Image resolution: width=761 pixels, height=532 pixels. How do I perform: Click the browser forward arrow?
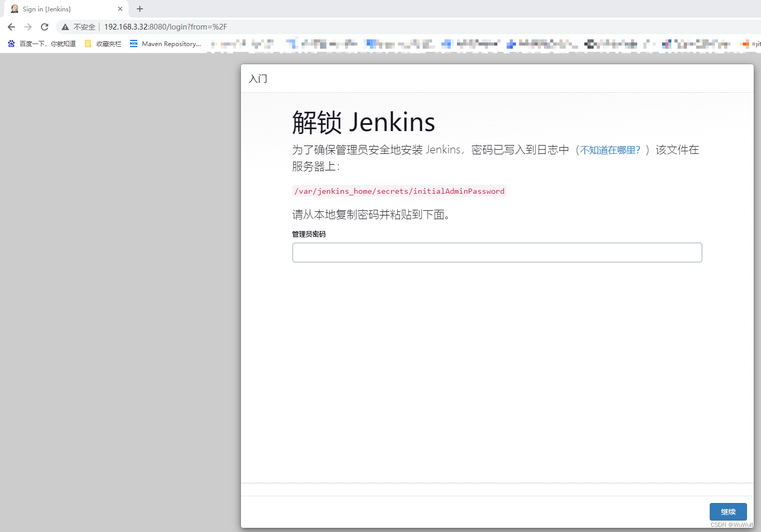tap(28, 27)
